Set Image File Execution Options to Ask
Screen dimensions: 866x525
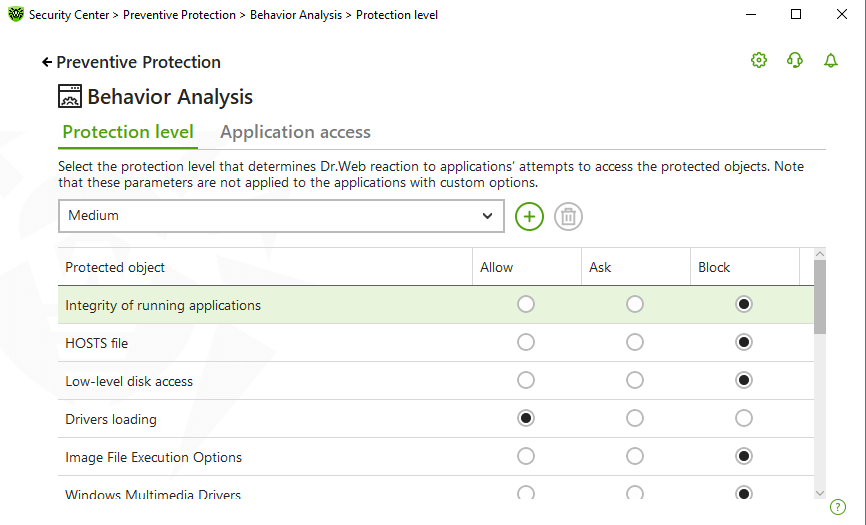pos(635,457)
